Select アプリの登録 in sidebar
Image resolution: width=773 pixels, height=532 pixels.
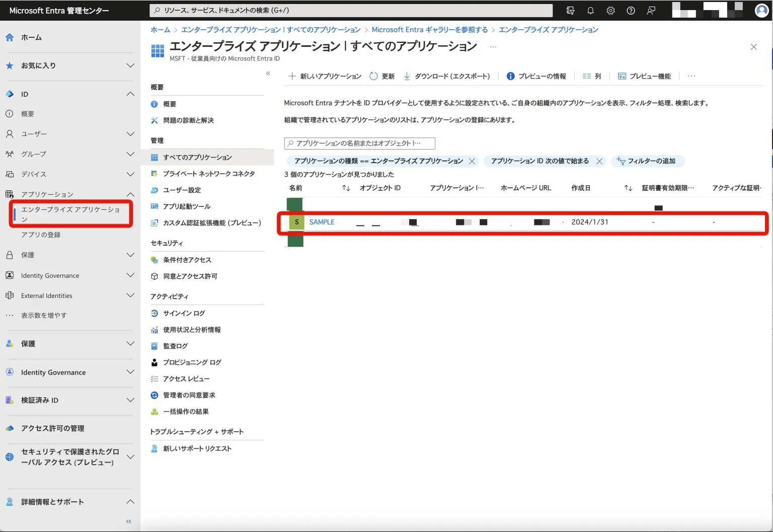(x=41, y=235)
